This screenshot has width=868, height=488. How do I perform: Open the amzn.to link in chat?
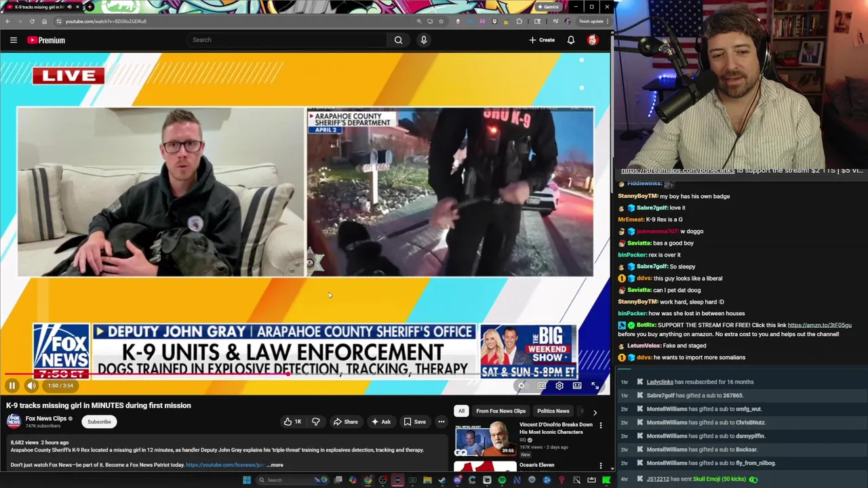pos(819,325)
